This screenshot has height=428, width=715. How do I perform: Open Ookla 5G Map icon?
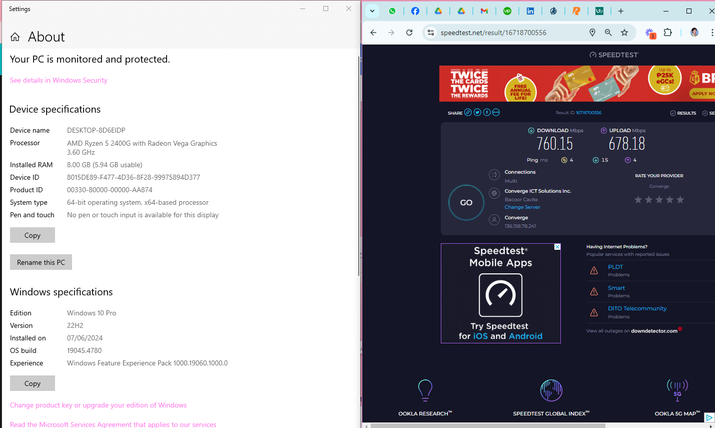(x=677, y=391)
